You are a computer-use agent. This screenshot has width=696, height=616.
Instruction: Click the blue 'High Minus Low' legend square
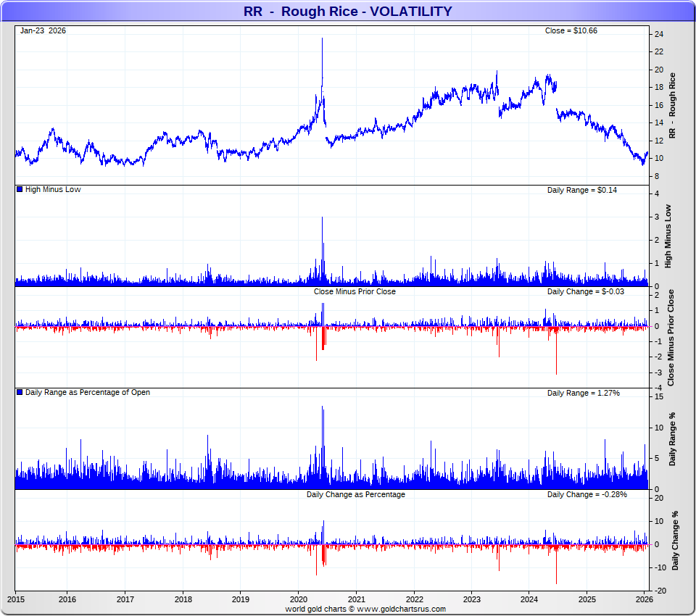pyautogui.click(x=20, y=189)
